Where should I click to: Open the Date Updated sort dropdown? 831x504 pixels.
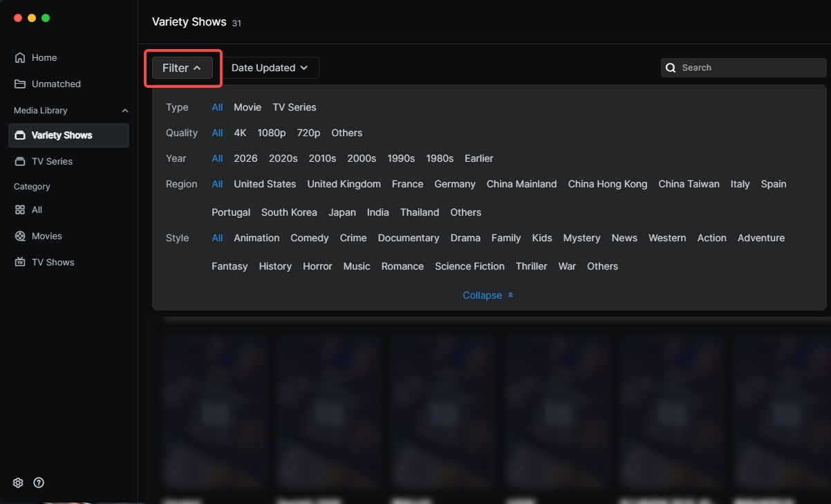click(269, 68)
